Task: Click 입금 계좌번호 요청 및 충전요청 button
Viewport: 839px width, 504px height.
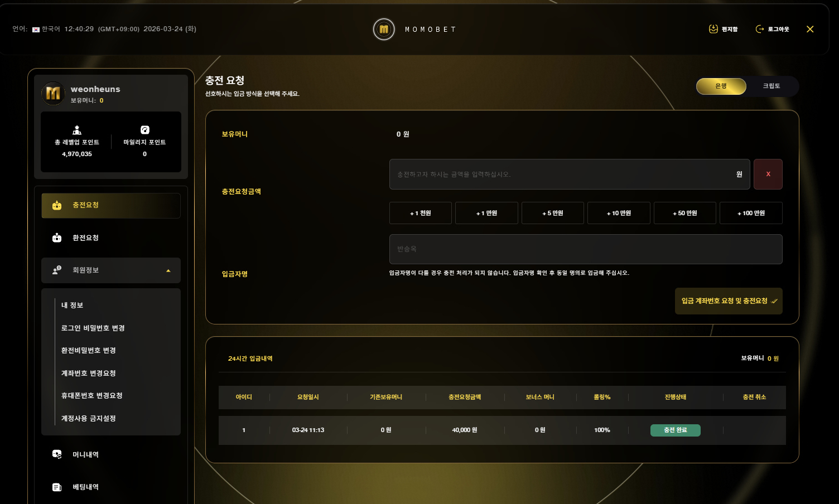Action: [729, 301]
